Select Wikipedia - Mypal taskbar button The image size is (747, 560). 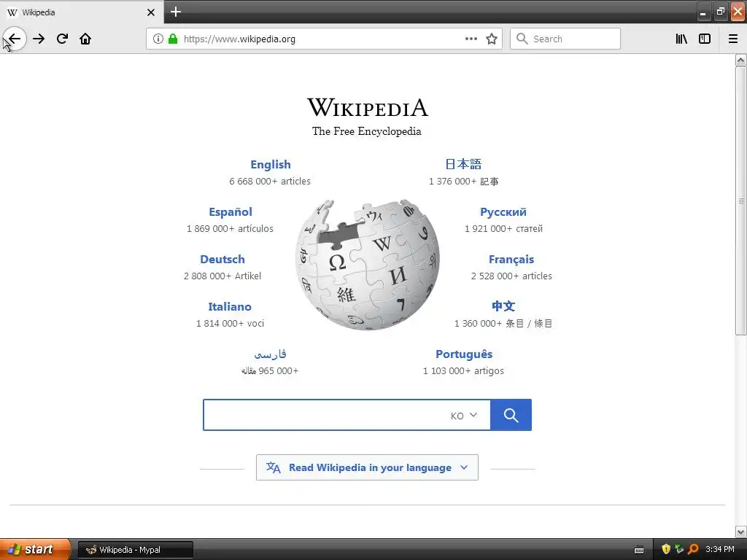135,550
